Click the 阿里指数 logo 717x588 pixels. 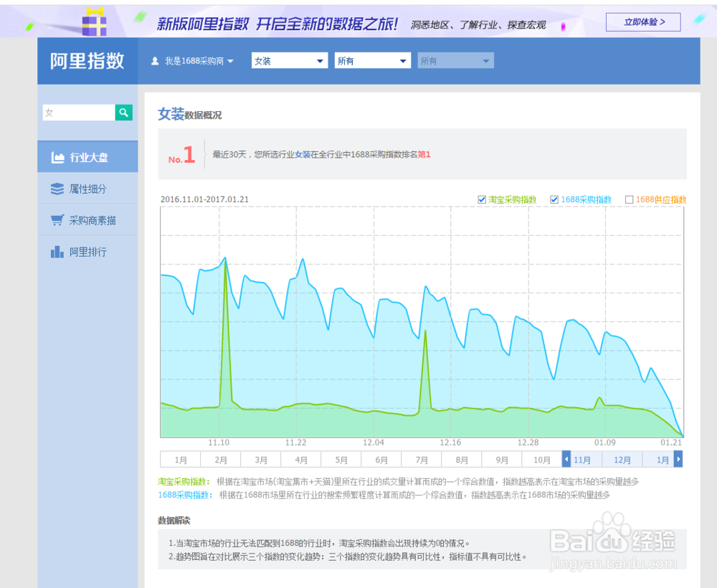pyautogui.click(x=87, y=61)
